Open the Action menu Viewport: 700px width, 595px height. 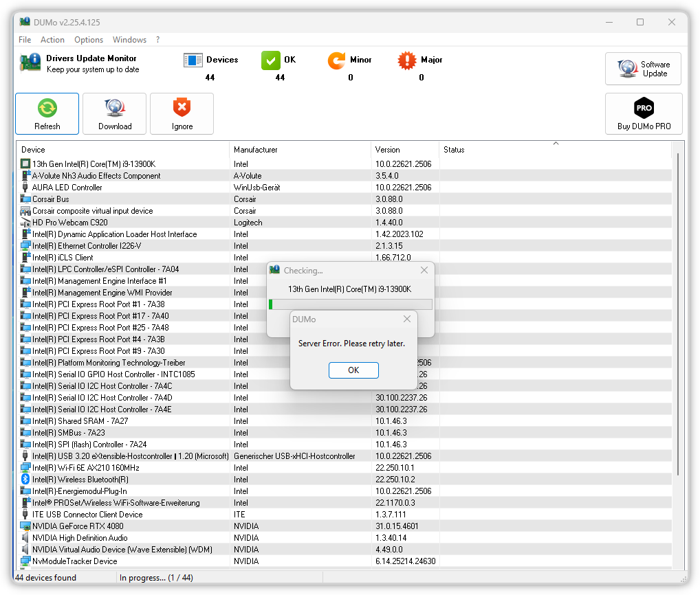[53, 40]
